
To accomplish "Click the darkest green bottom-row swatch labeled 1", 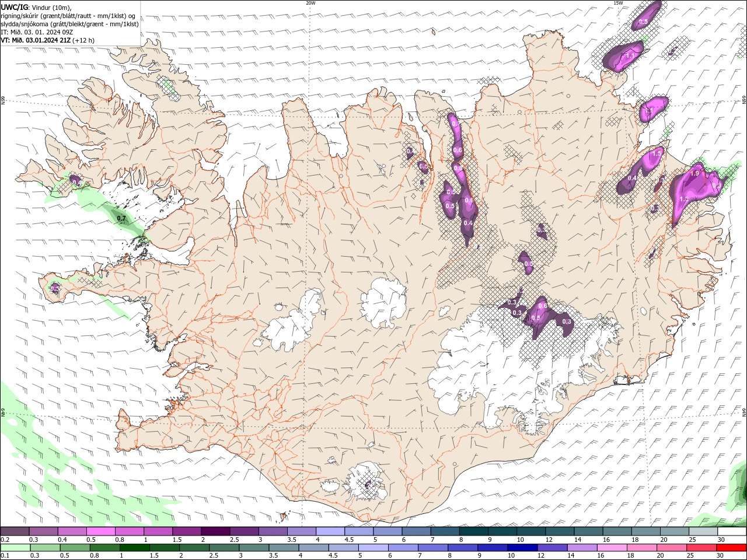I will [134, 548].
